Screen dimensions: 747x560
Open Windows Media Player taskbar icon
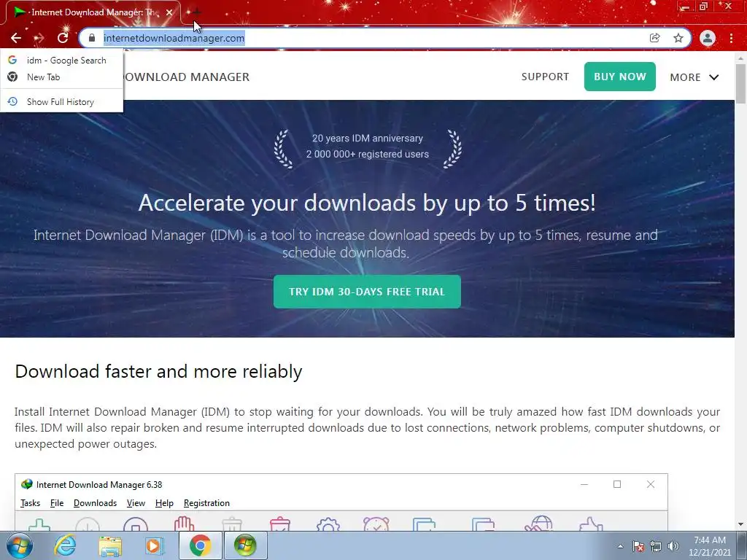155,545
